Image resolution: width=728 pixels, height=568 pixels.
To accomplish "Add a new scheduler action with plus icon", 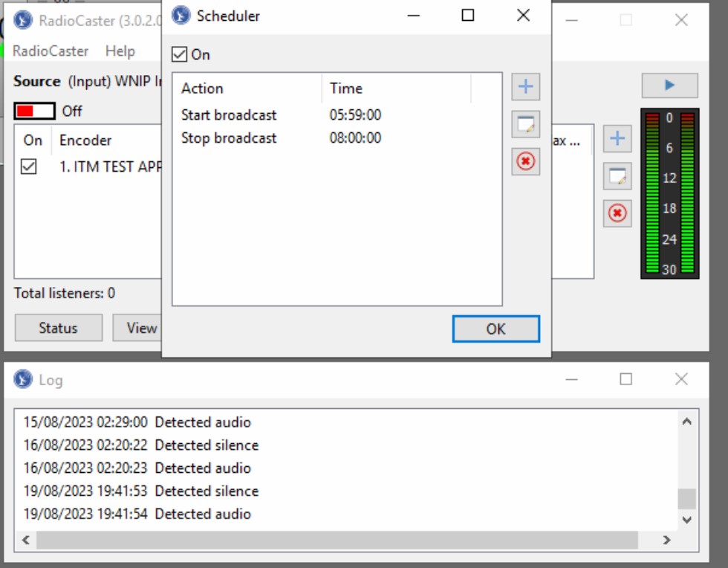I will [526, 86].
